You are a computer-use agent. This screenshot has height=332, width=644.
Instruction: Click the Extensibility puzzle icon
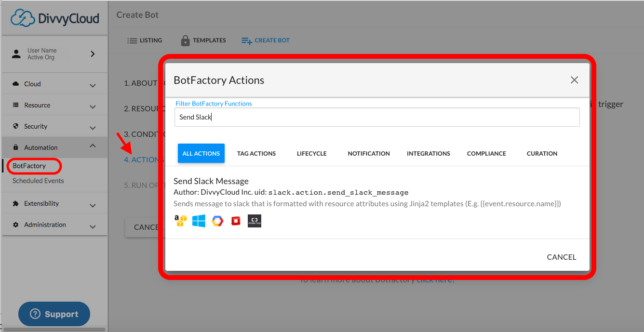point(15,203)
